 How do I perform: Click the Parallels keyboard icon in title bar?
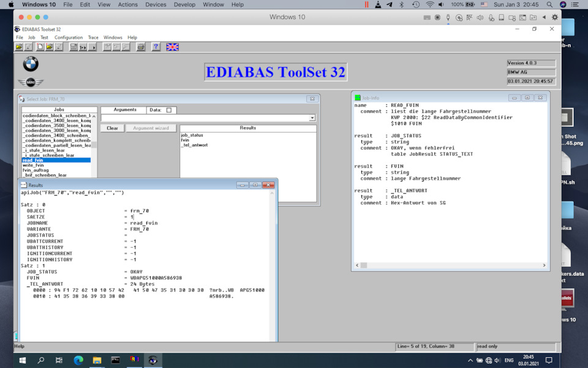[427, 17]
